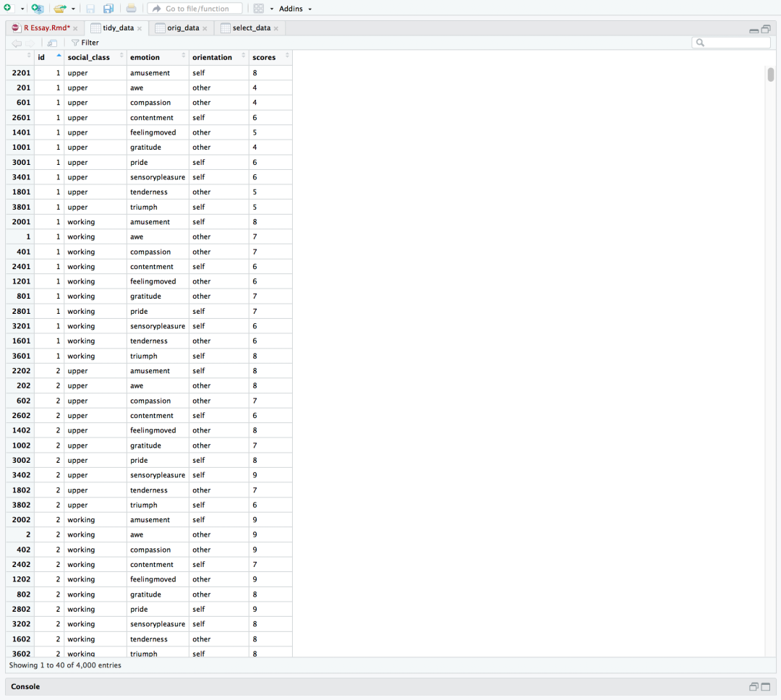Click the Print document icon
Screen dimensions: 781x700
coord(131,9)
